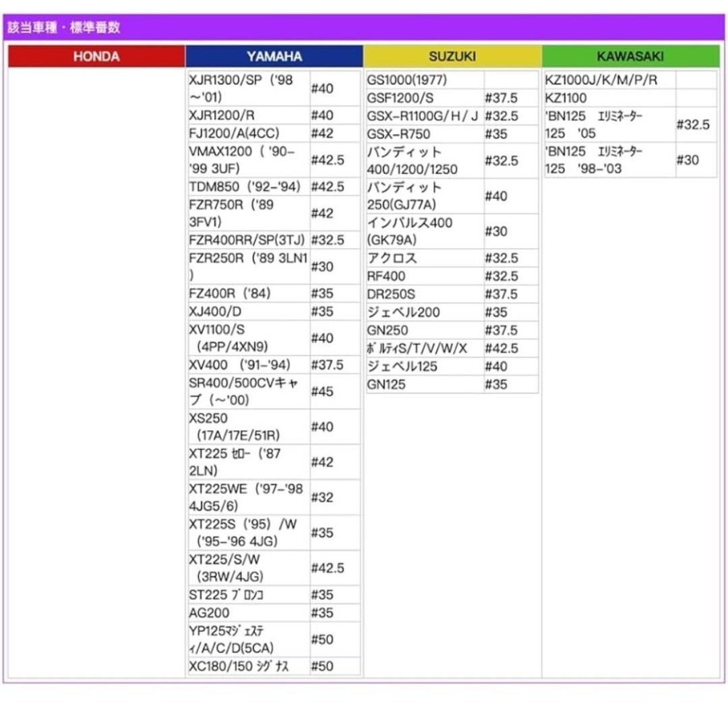This screenshot has height=708, width=728.
Task: Select the ボルティS/T/V/W/X cell
Action: tap(425, 349)
